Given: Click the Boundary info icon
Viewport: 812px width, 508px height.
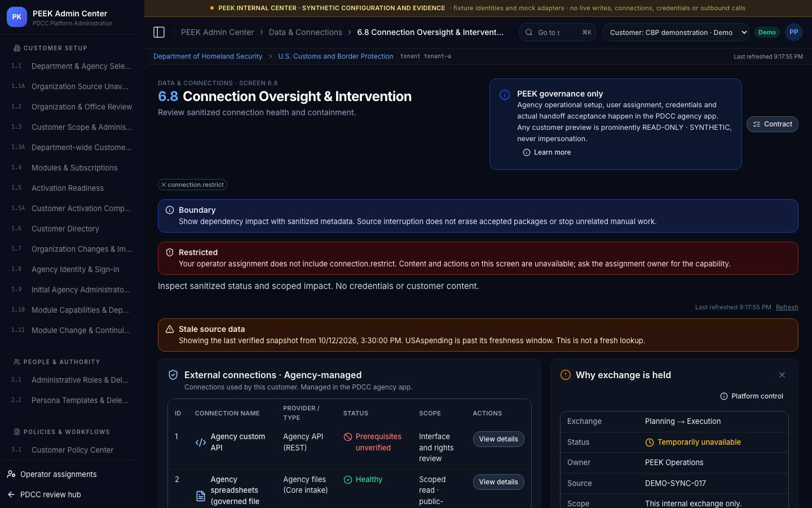Looking at the screenshot, I should point(169,210).
